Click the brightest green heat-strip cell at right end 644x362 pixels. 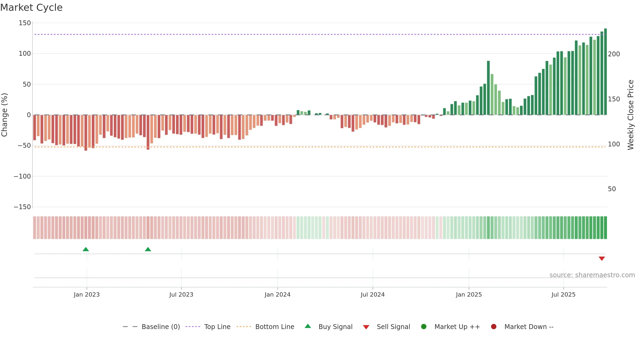[x=605, y=228]
